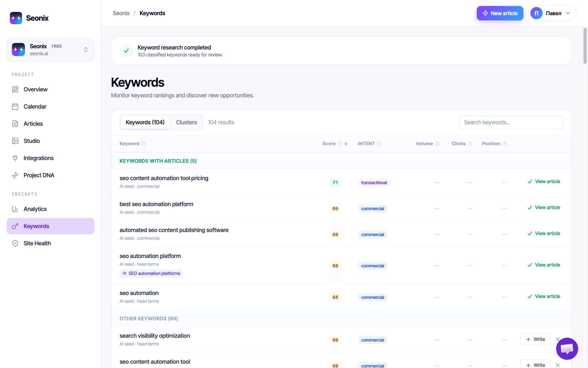
Task: Click '104 results' count text
Action: (221, 122)
